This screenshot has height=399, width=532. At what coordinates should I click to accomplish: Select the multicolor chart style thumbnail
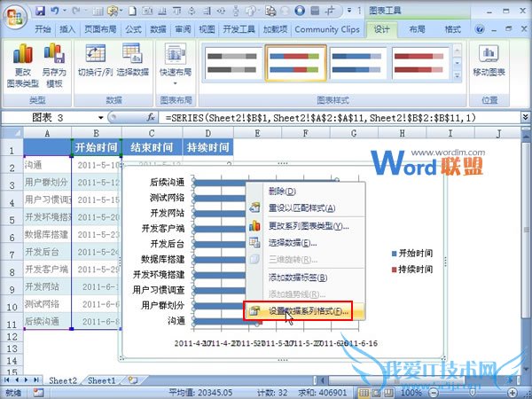tap(295, 64)
